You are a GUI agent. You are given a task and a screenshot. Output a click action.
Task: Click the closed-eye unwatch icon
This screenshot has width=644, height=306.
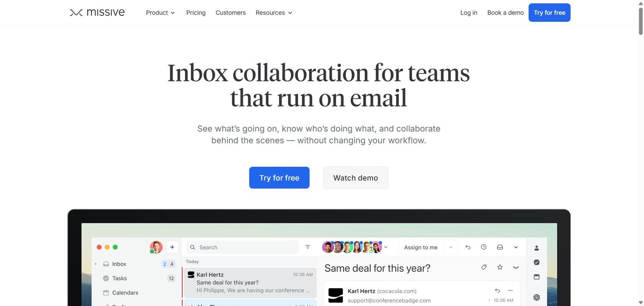point(516,267)
